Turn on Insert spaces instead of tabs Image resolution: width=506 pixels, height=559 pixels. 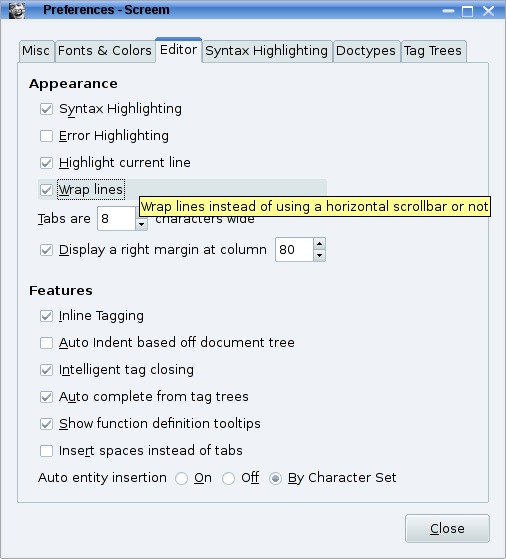click(x=46, y=451)
